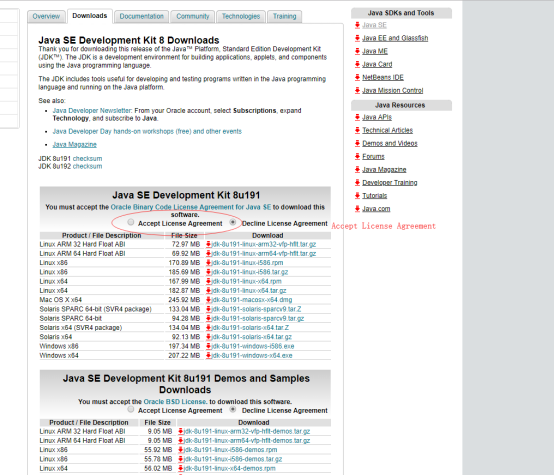Open the Training tab
554x475 pixels.
pyautogui.click(x=284, y=17)
